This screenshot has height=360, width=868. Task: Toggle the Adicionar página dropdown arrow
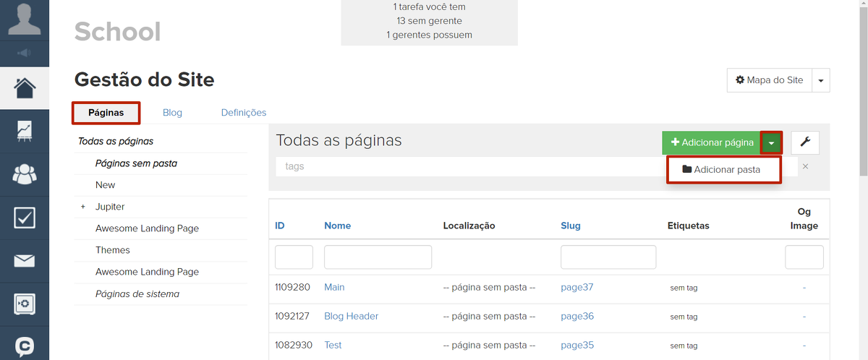click(x=772, y=143)
